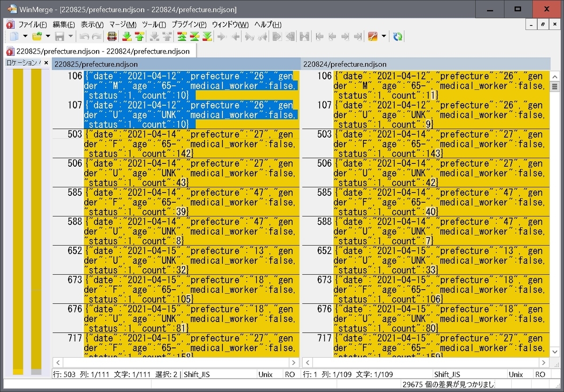Expand the Options icon's dropdown arrow

(x=384, y=36)
